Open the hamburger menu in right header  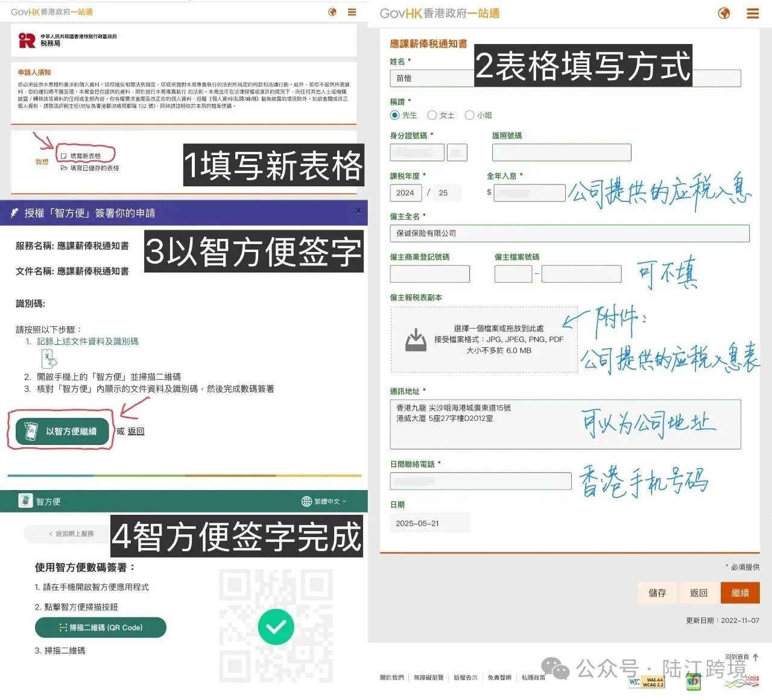coord(753,13)
